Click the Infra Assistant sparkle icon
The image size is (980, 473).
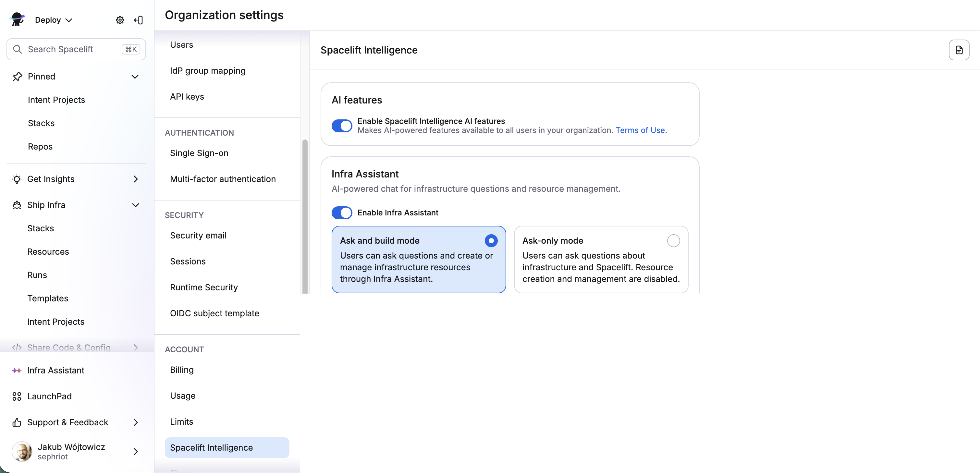click(17, 370)
